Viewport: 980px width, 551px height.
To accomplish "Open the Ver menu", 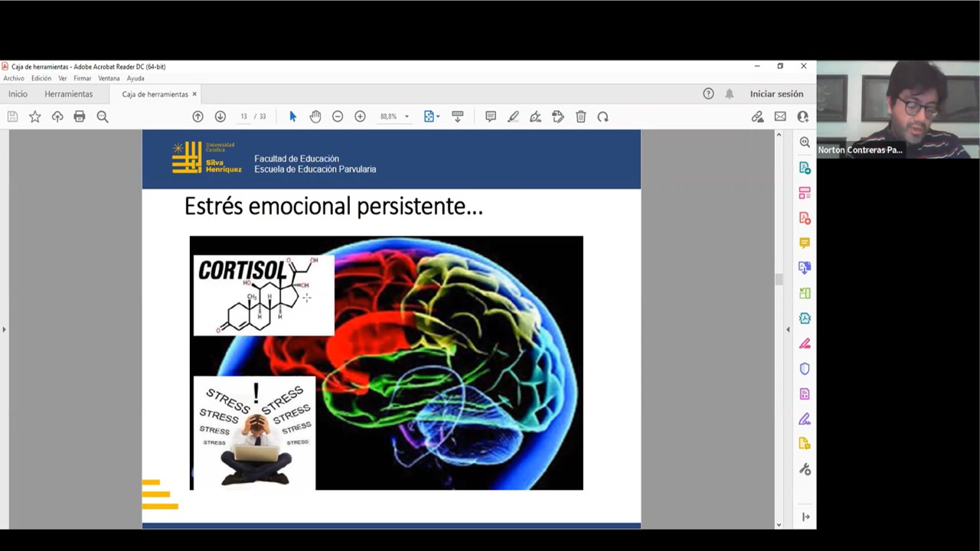I will click(x=63, y=78).
